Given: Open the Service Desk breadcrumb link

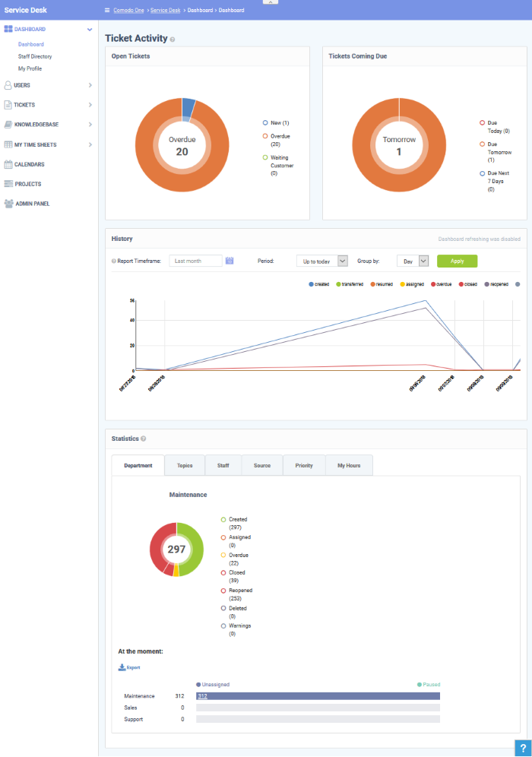Looking at the screenshot, I should [x=165, y=10].
